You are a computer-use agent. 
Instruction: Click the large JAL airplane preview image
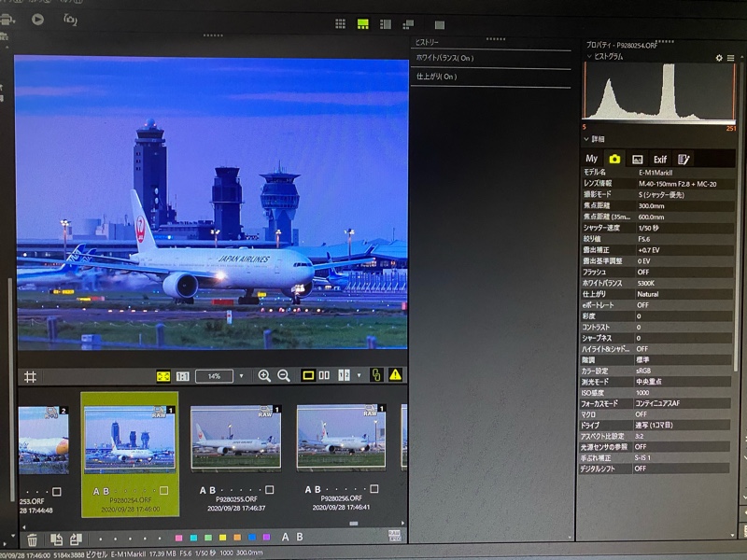212,203
